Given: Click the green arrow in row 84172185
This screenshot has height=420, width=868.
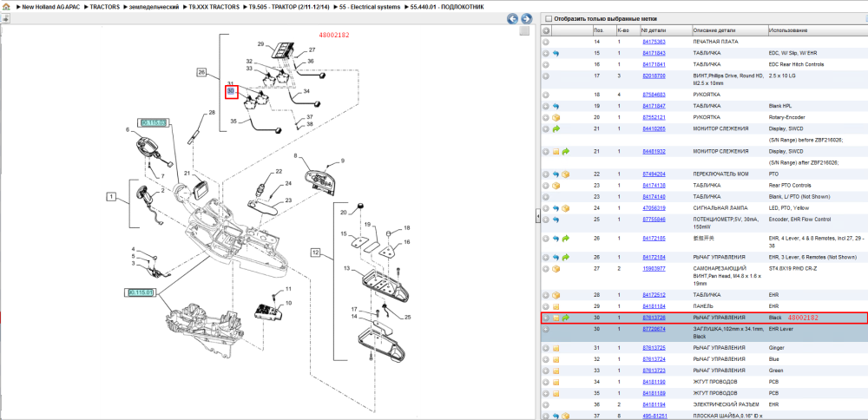Looking at the screenshot, I should click(x=565, y=239).
